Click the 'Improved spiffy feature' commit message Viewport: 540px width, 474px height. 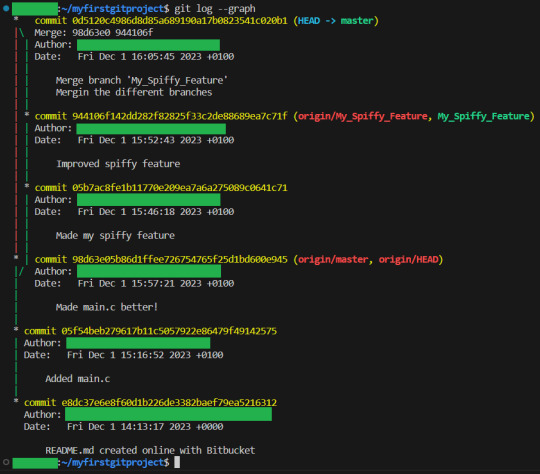118,164
